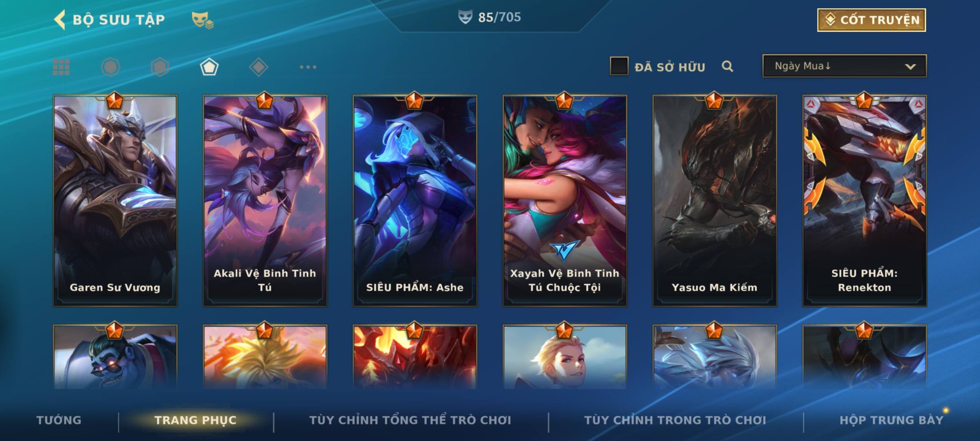This screenshot has width=980, height=441.
Task: Select the pentagon rarity filter icon
Action: click(209, 67)
